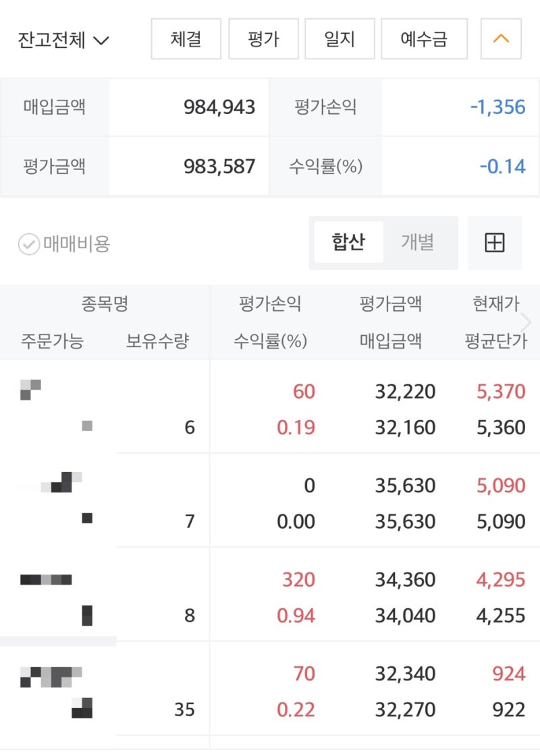This screenshot has width=540, height=756.
Task: Click the 예수금 button
Action: tap(424, 39)
